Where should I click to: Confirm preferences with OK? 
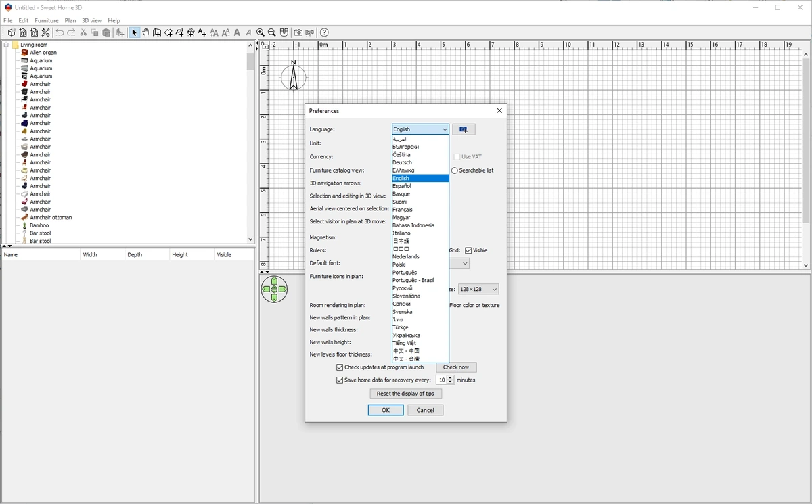click(x=386, y=410)
